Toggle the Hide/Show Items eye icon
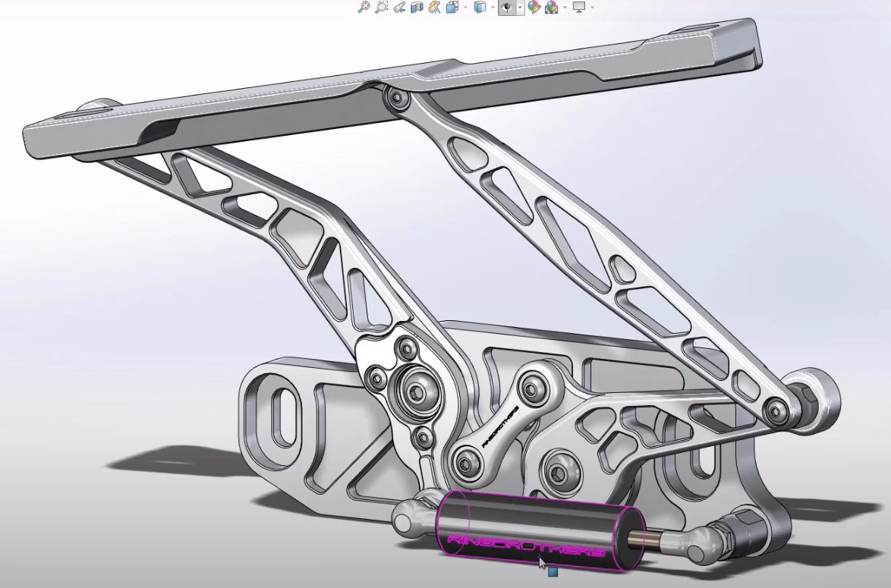Image resolution: width=891 pixels, height=588 pixels. tap(507, 9)
